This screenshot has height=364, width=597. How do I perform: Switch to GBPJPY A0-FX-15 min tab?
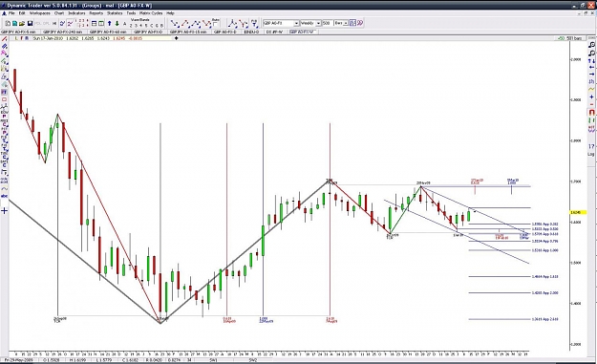pos(188,32)
